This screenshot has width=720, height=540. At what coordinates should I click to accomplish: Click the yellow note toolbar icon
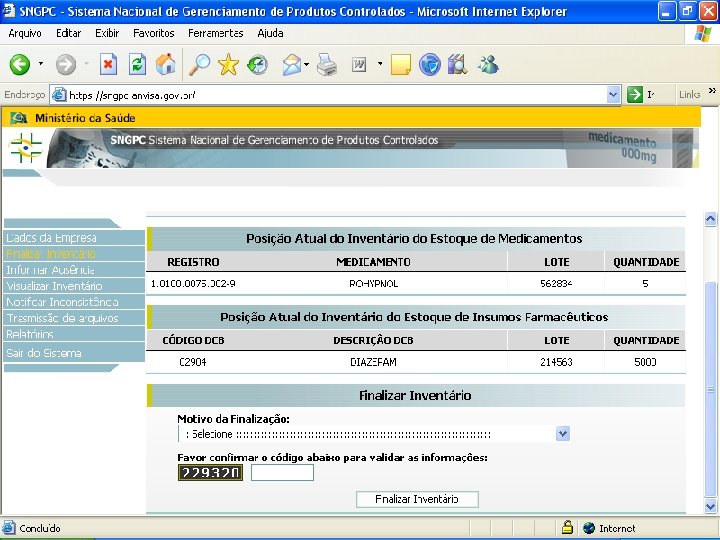click(x=400, y=64)
